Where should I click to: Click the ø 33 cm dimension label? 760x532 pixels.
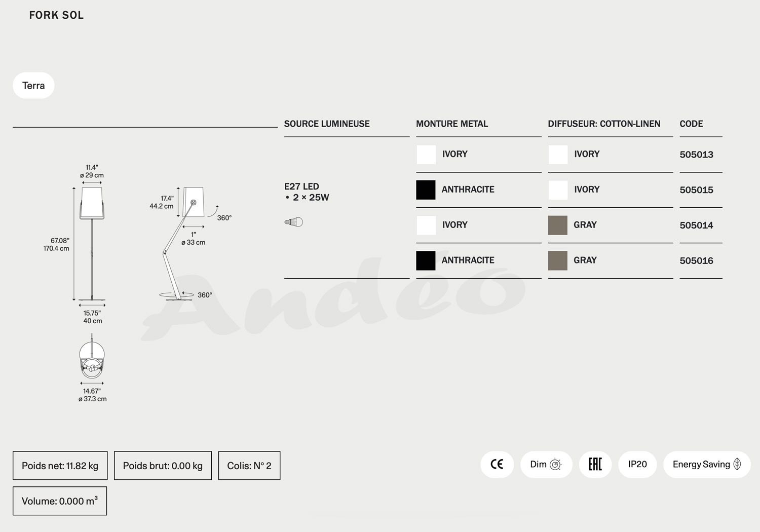click(x=194, y=242)
